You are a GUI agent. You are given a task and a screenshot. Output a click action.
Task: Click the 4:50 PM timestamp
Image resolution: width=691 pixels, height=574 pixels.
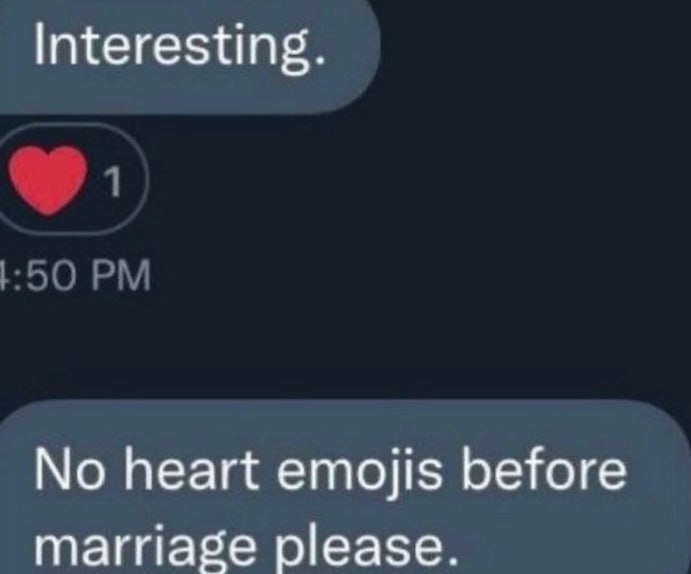click(x=75, y=275)
